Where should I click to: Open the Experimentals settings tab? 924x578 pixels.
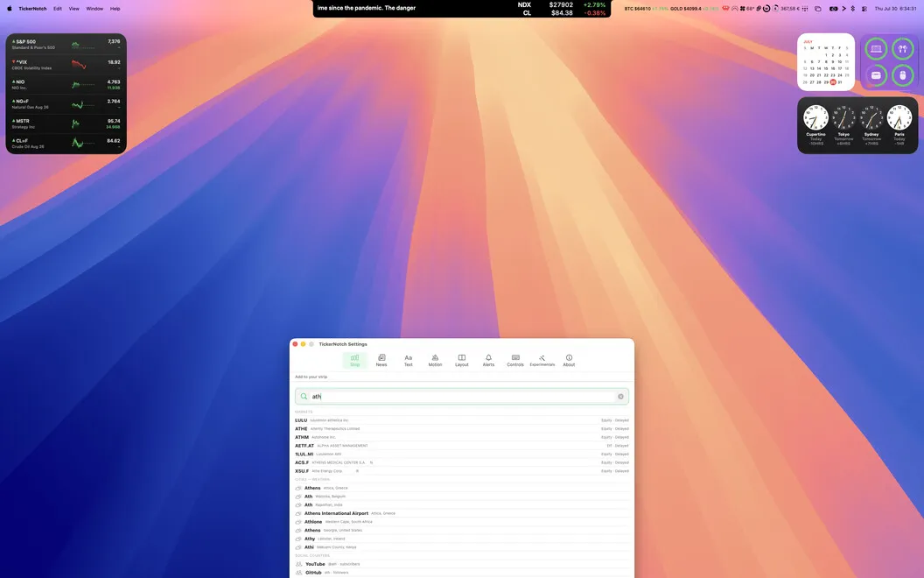point(542,360)
